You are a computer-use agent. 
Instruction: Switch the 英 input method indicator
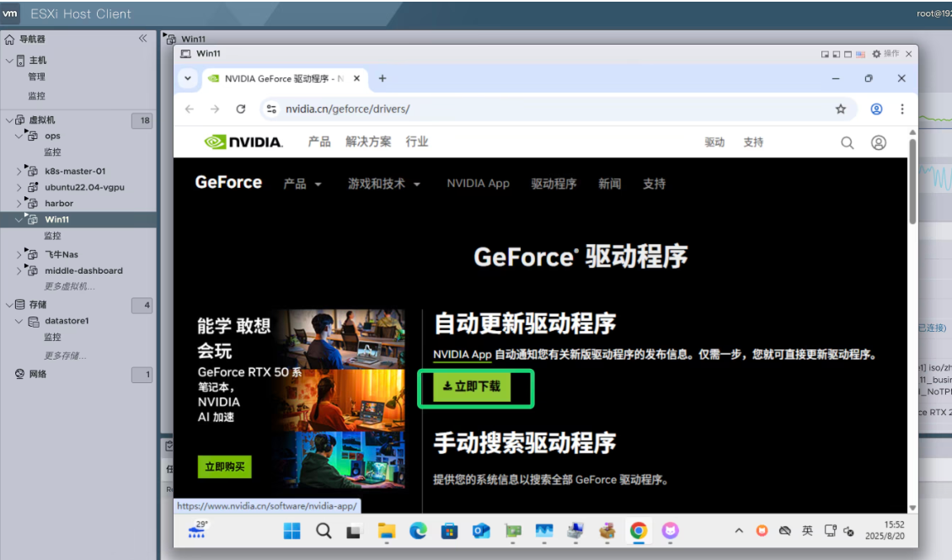pos(807,531)
